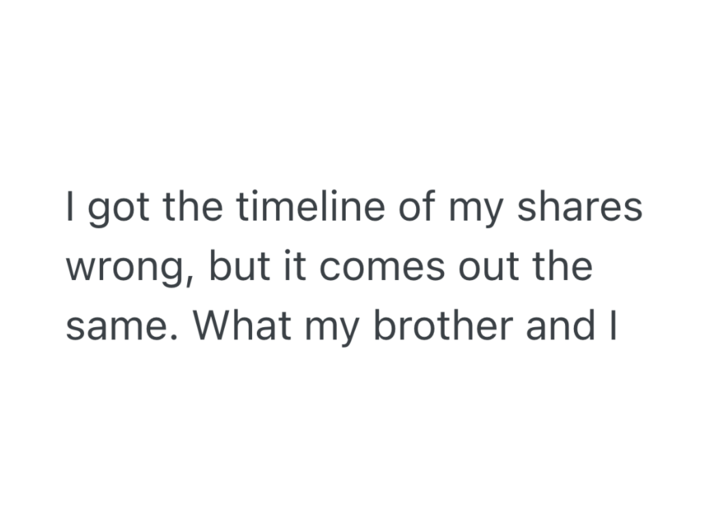Click "the" before the word "timeline"
Viewport: 716px width, 515px height.
[x=195, y=208]
